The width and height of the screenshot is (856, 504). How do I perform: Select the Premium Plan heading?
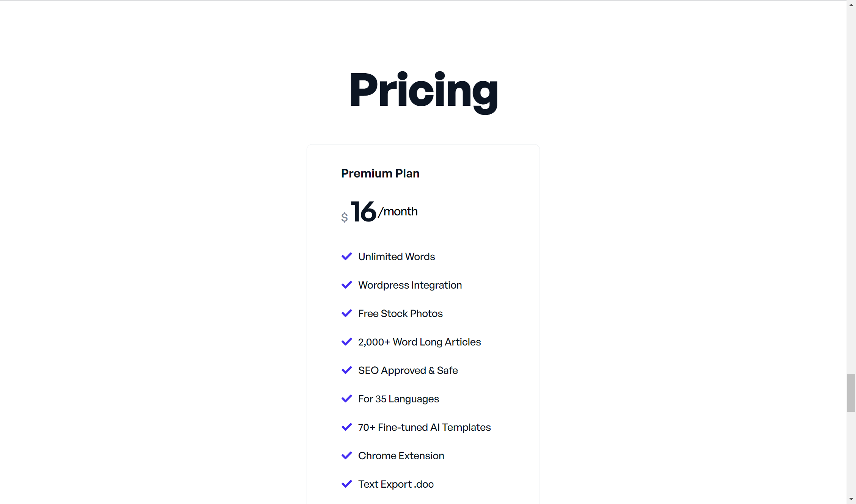(380, 173)
